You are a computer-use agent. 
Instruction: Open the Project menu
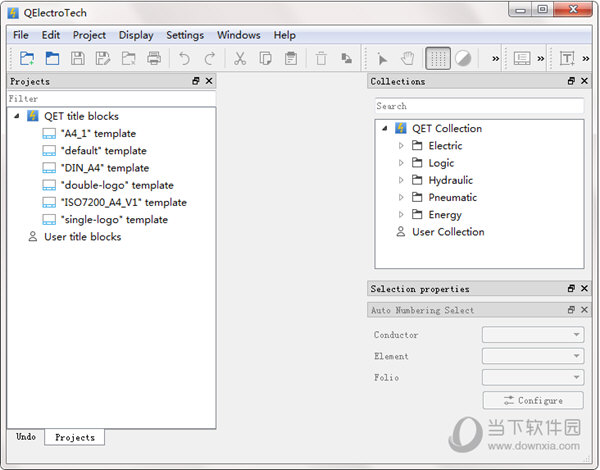pyautogui.click(x=89, y=35)
